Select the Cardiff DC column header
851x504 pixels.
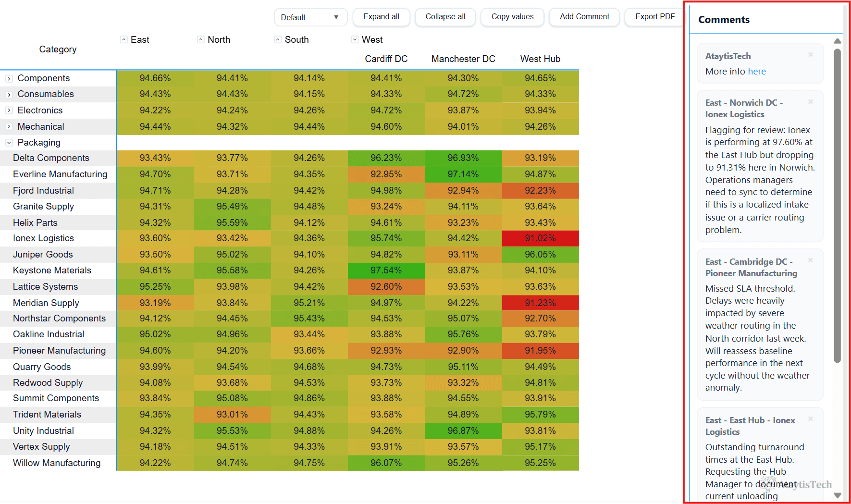click(386, 59)
